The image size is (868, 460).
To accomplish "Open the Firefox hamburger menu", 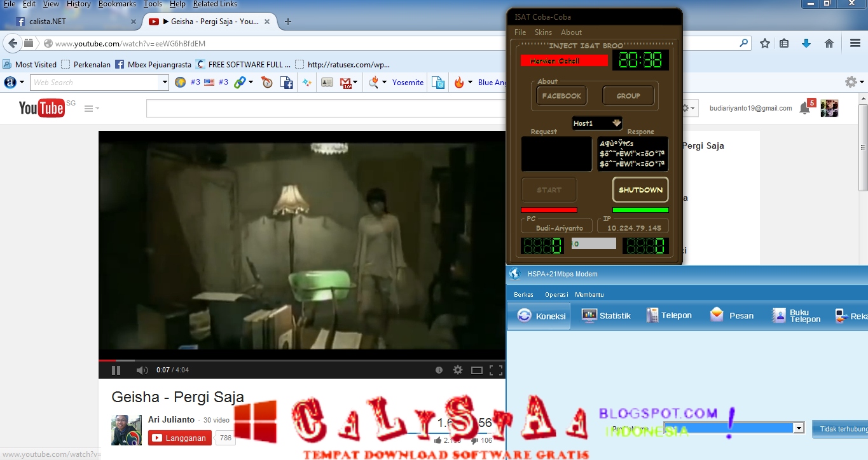I will [x=855, y=44].
